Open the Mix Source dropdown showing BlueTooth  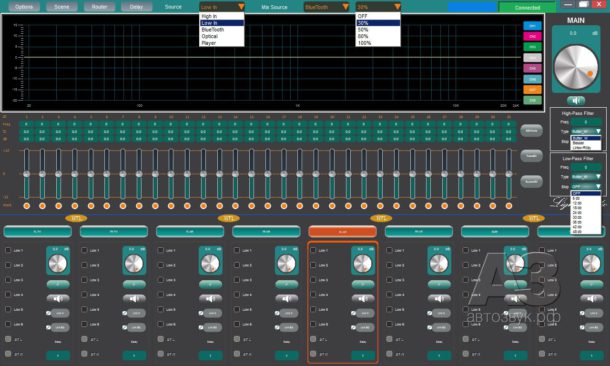[326, 7]
